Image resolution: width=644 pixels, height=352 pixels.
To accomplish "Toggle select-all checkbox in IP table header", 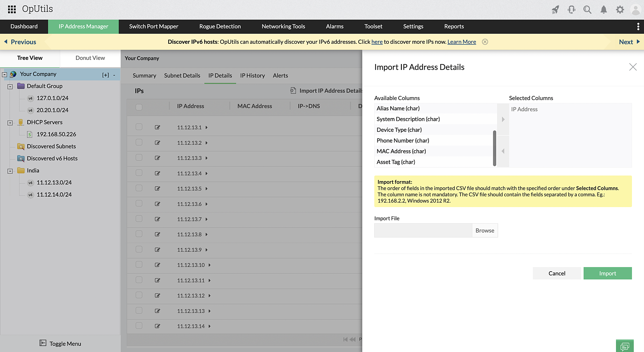I will point(139,107).
